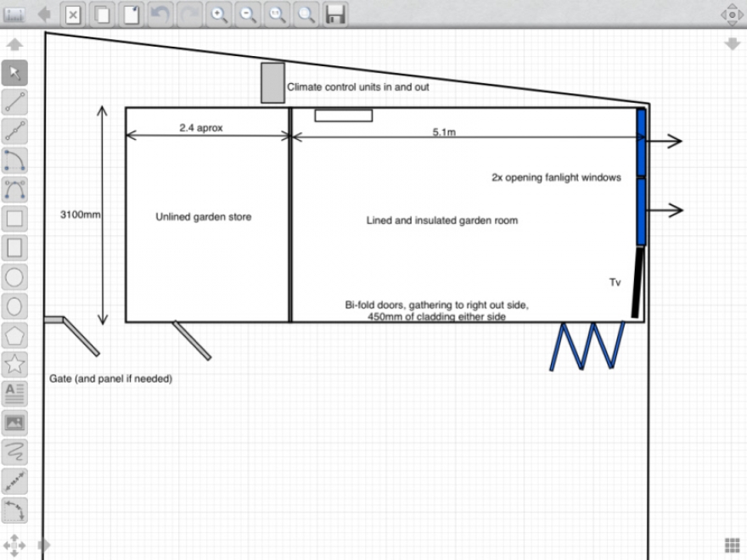Select the freehand scribble tool
747x560 pixels.
(15, 451)
